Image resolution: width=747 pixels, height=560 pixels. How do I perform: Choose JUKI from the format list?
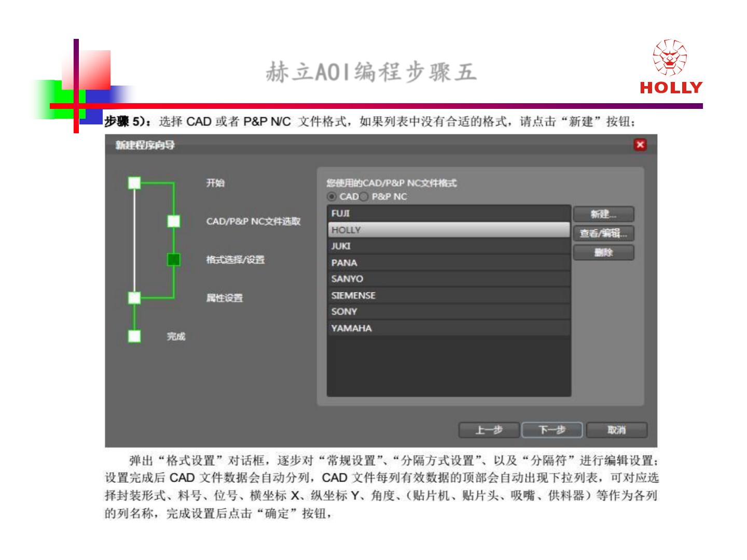pyautogui.click(x=449, y=246)
